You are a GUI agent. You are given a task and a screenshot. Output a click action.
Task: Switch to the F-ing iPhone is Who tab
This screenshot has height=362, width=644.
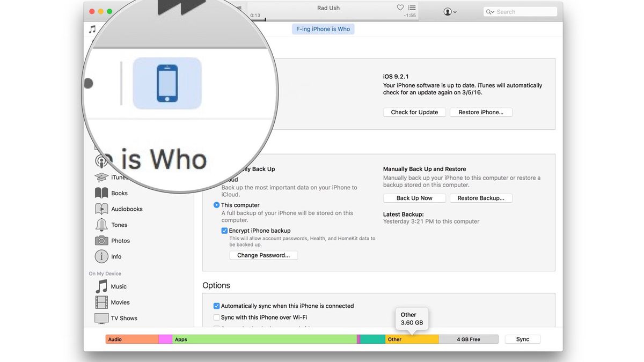323,28
